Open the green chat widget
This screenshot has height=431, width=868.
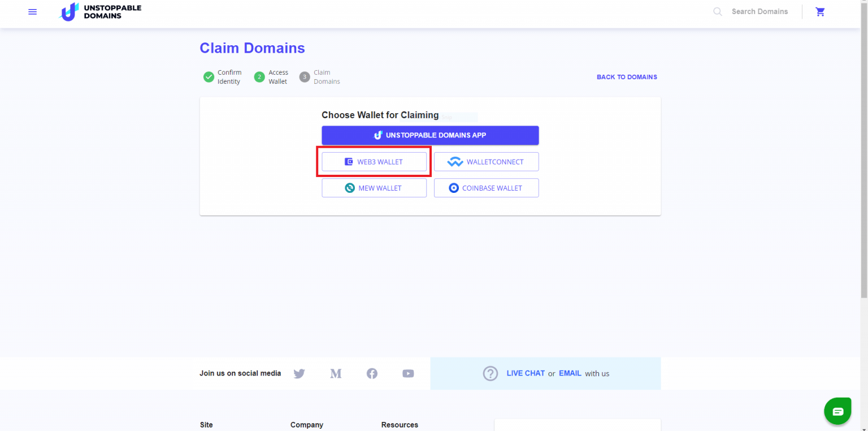837,411
